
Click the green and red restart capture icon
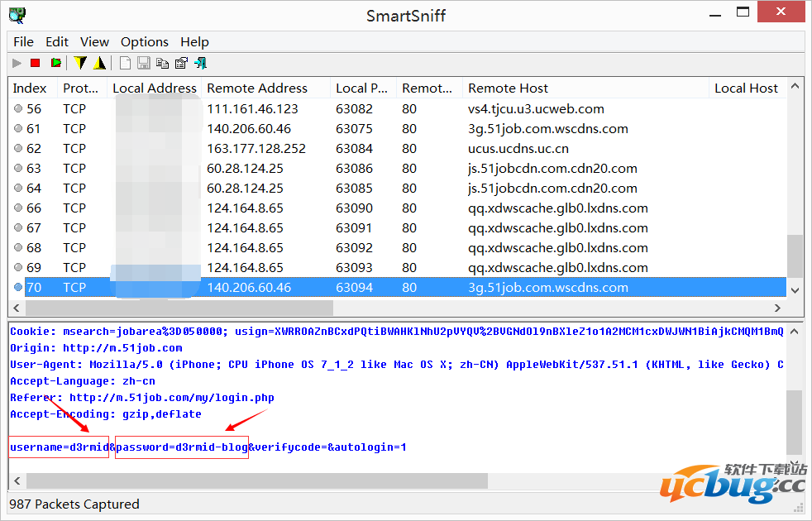tap(55, 63)
